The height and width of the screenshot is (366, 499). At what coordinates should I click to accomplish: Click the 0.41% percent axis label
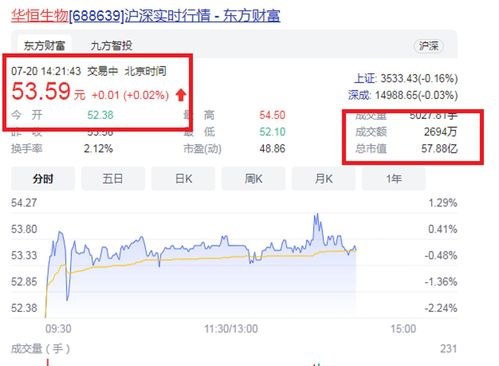tap(443, 229)
